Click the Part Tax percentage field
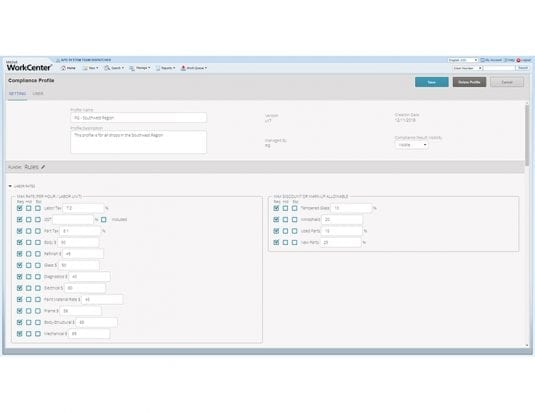535x413 pixels. coord(81,231)
